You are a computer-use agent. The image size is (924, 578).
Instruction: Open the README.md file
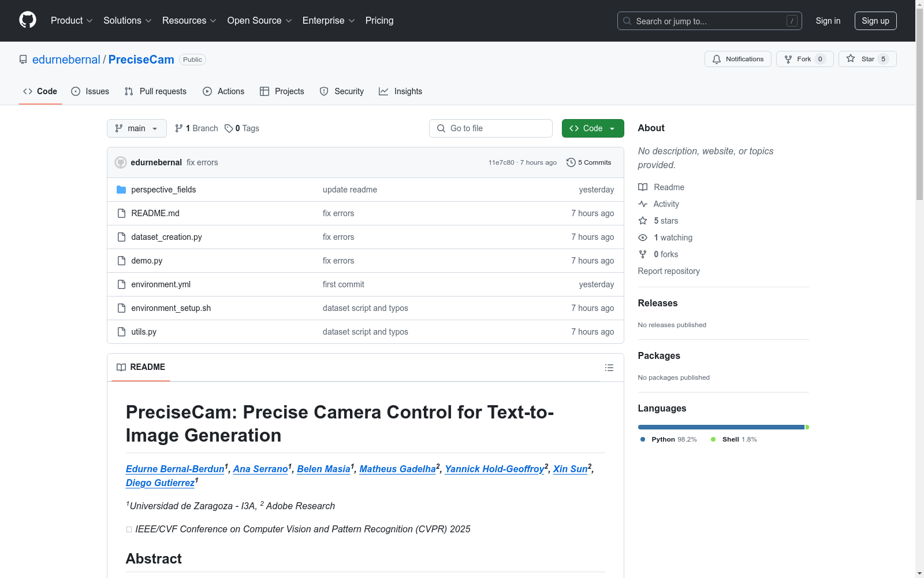click(x=155, y=213)
